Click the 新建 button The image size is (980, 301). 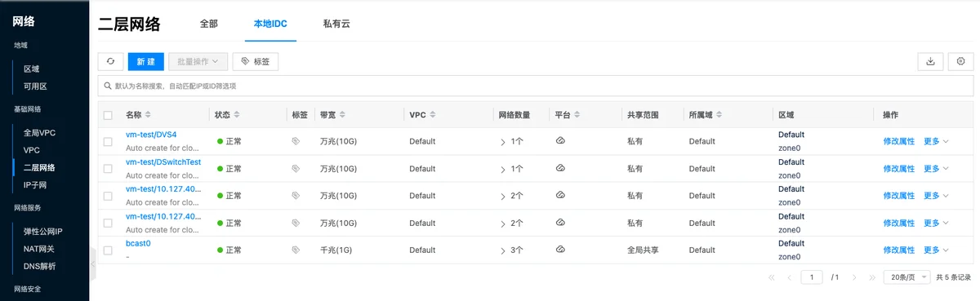[x=146, y=61]
